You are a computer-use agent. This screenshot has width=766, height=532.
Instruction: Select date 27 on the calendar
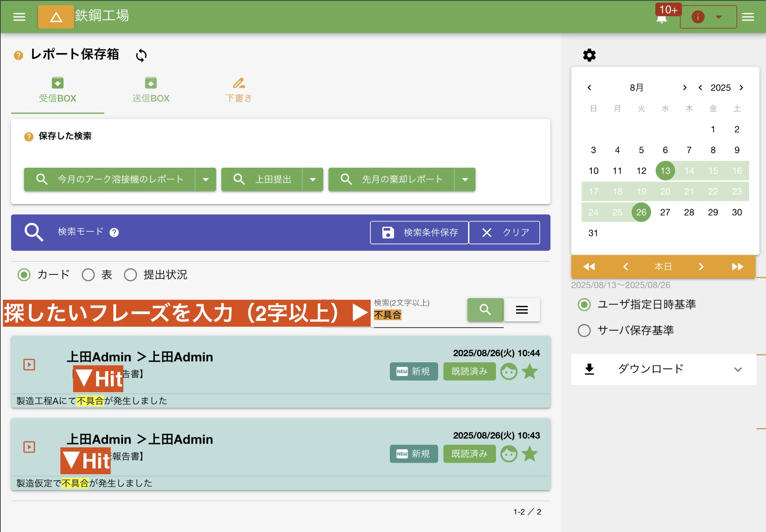(665, 212)
